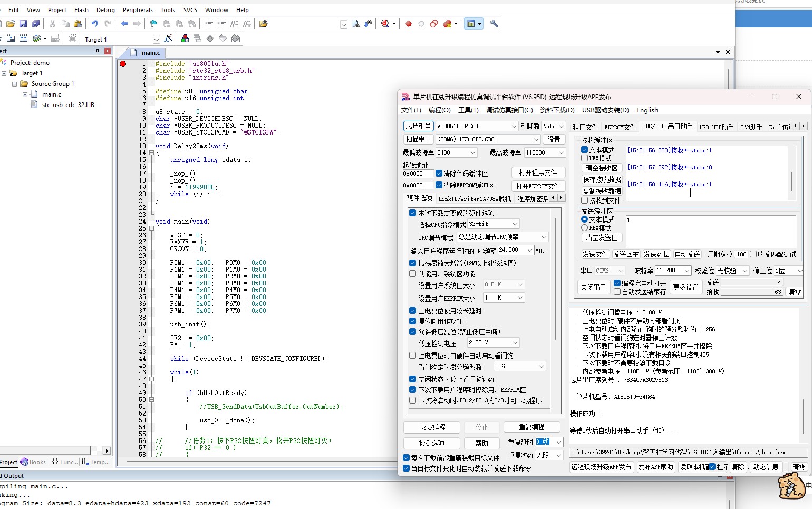812x509 pixels.
Task: Insert a bookmark with the flag icon
Action: [x=153, y=24]
